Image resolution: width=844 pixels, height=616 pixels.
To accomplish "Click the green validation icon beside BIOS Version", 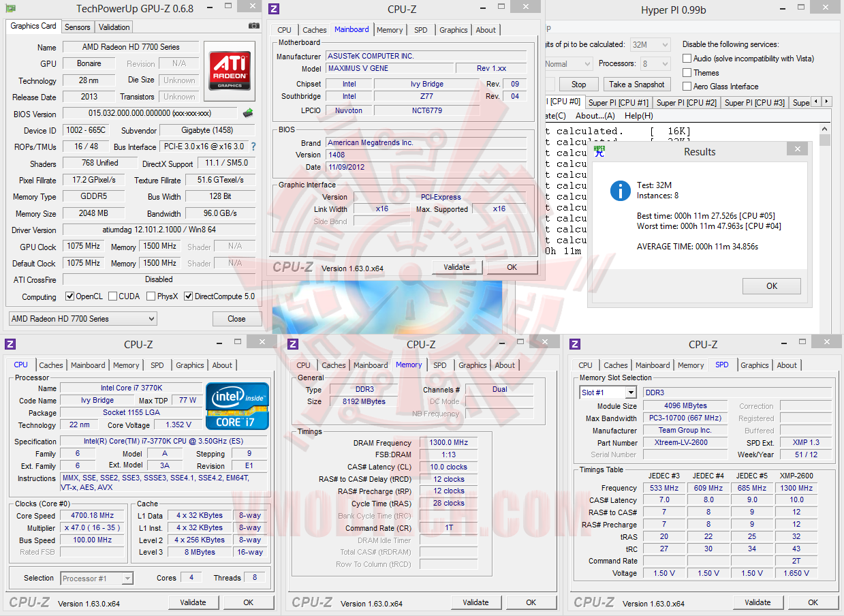I will click(x=247, y=112).
